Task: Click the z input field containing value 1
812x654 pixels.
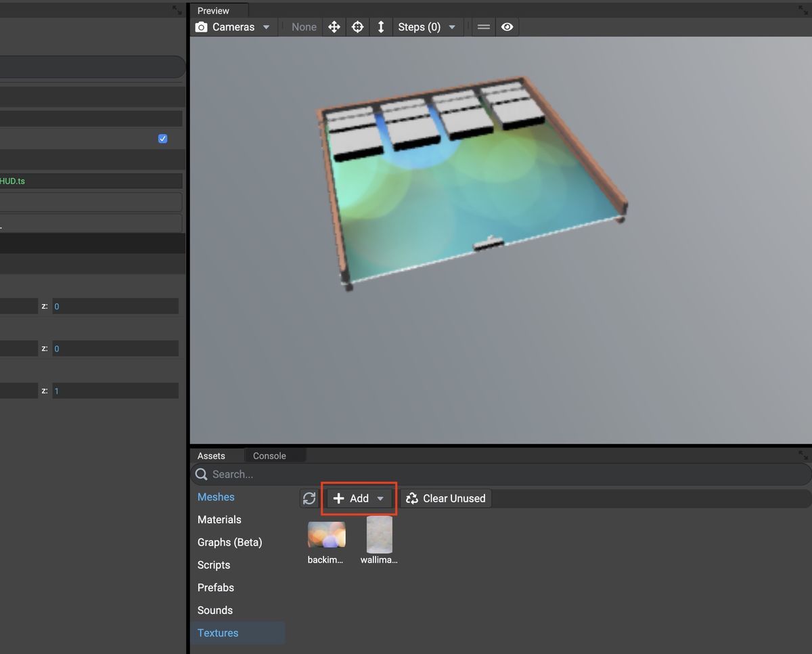Action: point(115,391)
